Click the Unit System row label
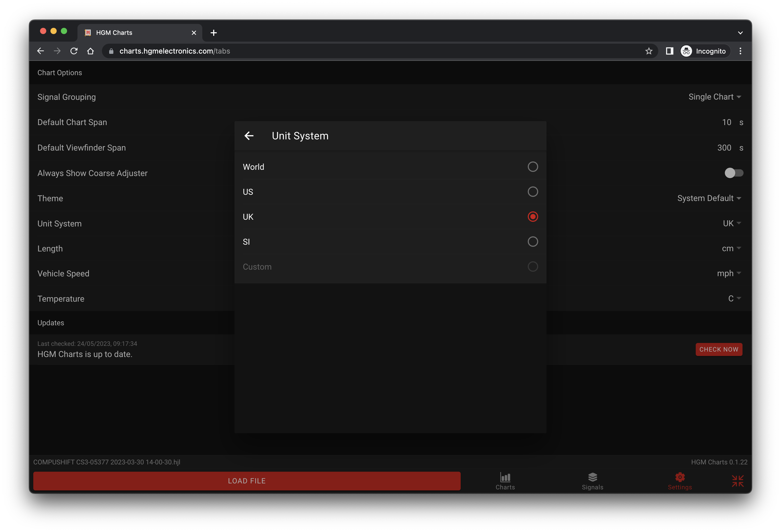The width and height of the screenshot is (781, 532). coord(60,224)
